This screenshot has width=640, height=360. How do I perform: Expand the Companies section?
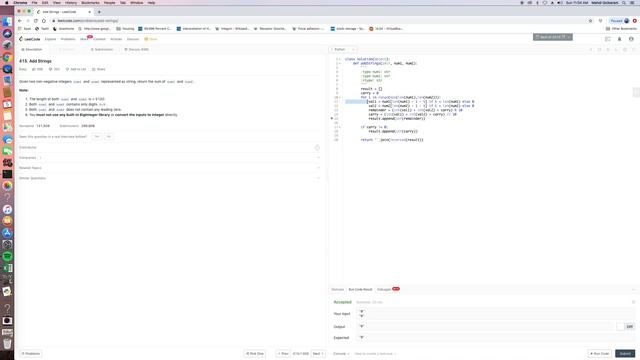tap(171, 158)
